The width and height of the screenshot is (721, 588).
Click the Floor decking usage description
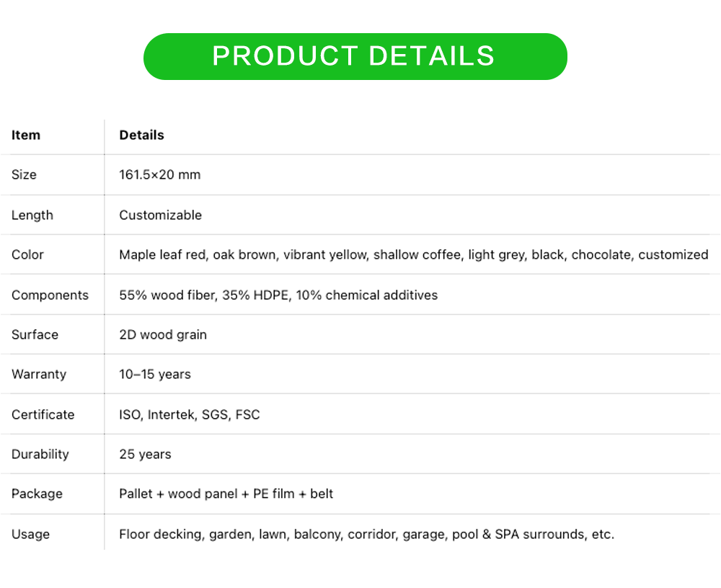point(366,535)
